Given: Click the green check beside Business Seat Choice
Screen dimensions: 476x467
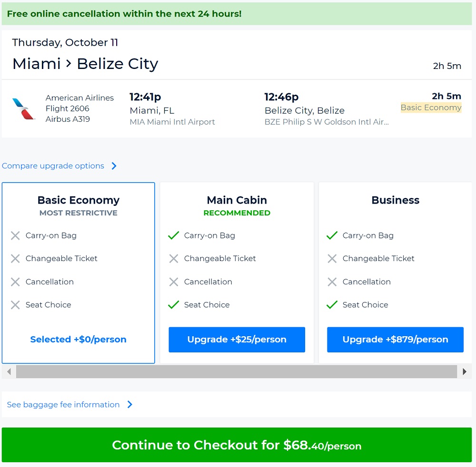Looking at the screenshot, I should [332, 305].
